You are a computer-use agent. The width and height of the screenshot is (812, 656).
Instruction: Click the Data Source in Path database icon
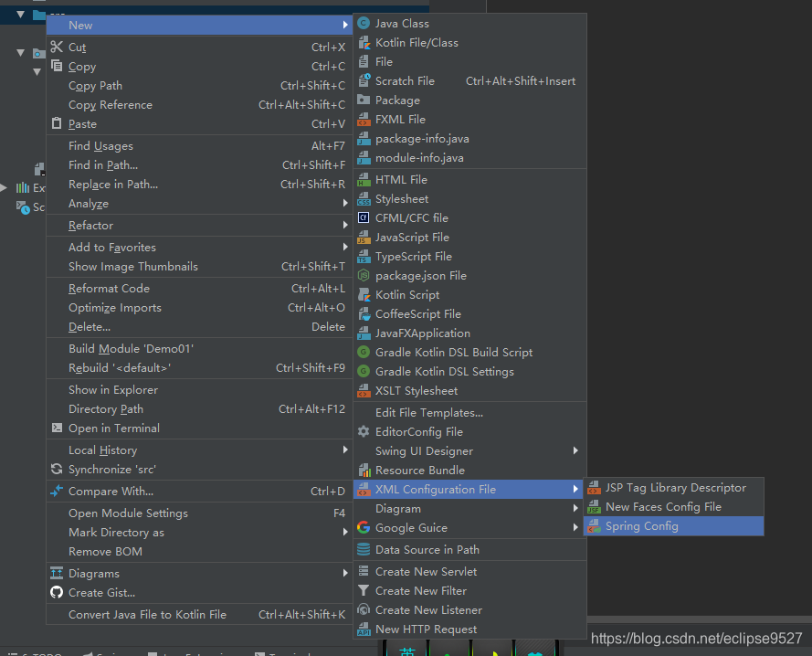click(x=364, y=549)
